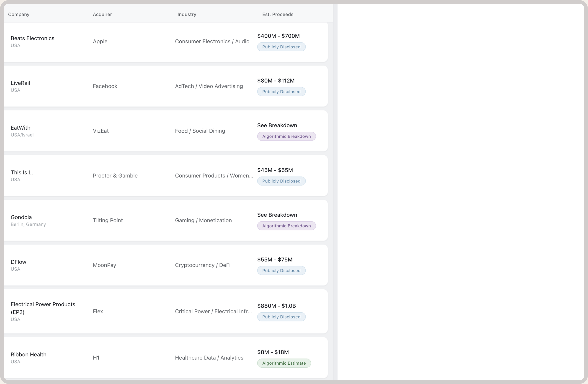Open the Beats Electronics company row
The width and height of the screenshot is (588, 384).
[165, 42]
